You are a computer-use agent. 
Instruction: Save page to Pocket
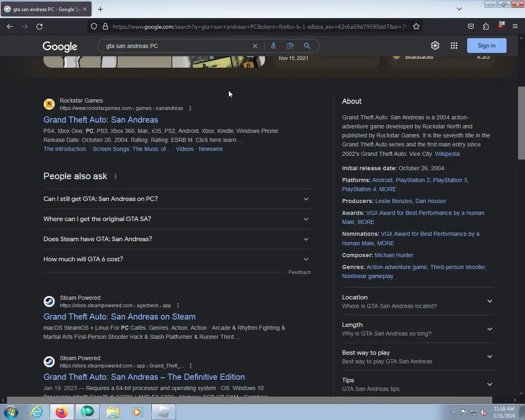point(471,26)
